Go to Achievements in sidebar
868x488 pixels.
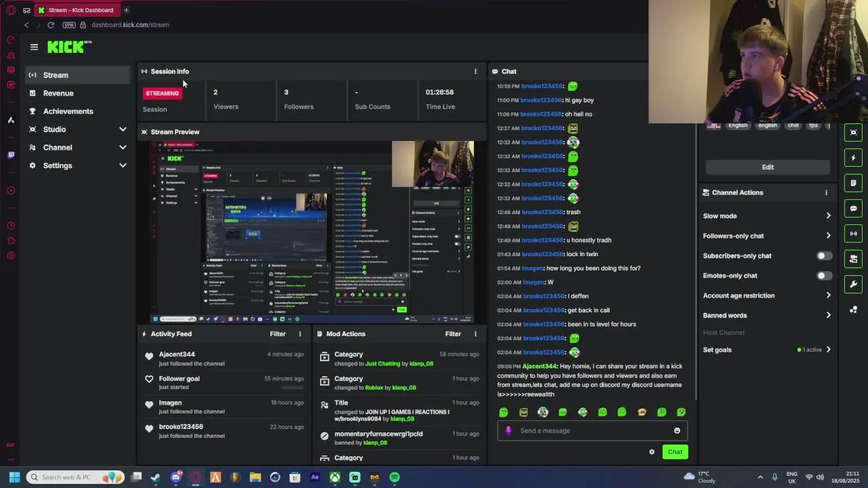click(x=78, y=111)
